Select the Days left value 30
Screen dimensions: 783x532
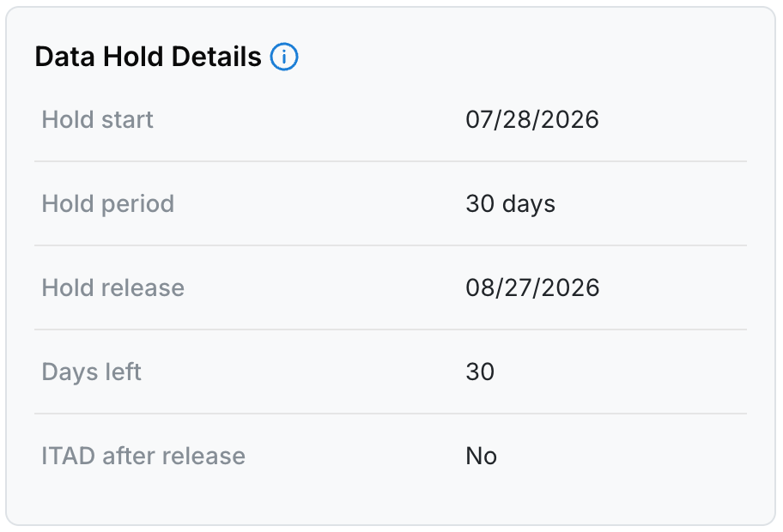tap(480, 372)
